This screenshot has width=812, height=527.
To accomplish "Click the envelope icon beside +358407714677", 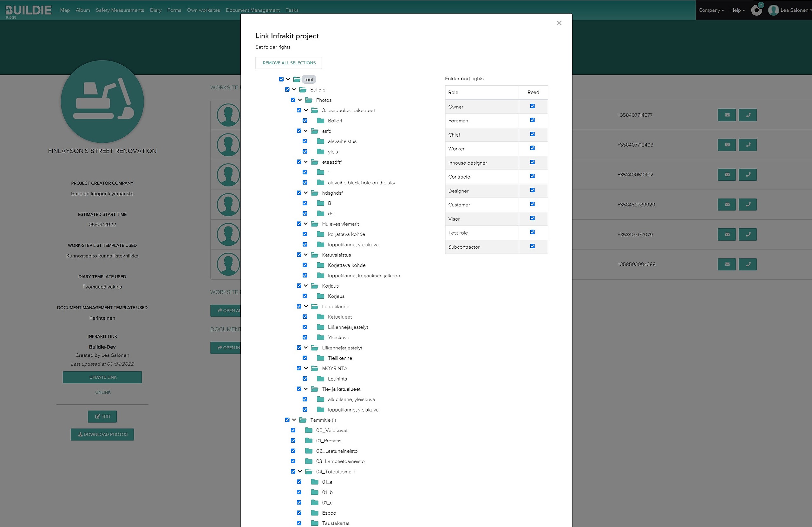I will [x=727, y=115].
